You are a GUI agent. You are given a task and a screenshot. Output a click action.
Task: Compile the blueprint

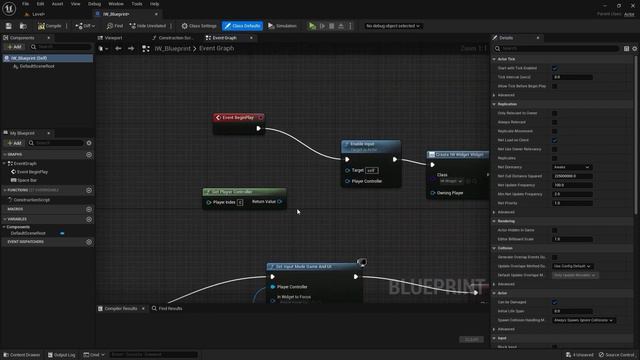point(49,26)
